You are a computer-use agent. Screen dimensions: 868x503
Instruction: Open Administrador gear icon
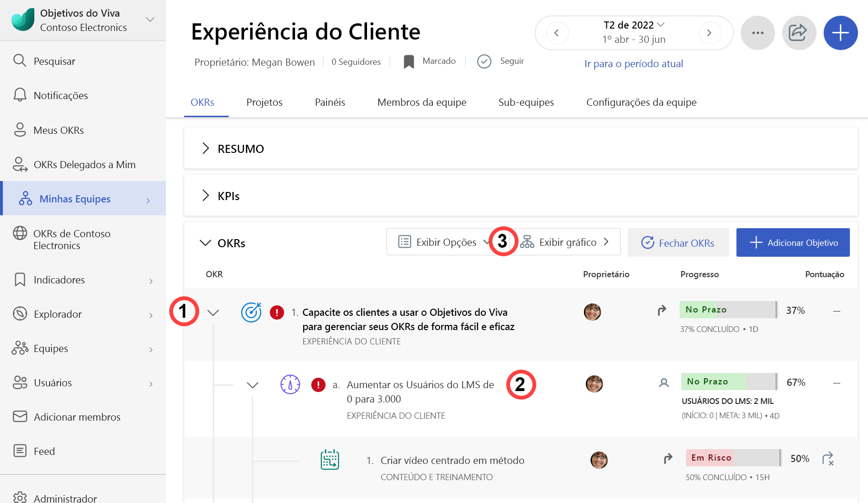coord(20,498)
